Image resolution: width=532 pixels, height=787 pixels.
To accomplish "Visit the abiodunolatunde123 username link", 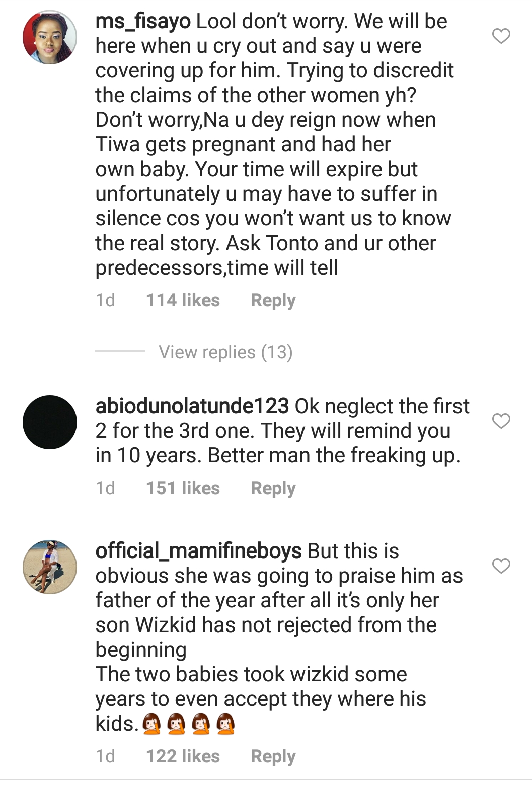I will 192,406.
